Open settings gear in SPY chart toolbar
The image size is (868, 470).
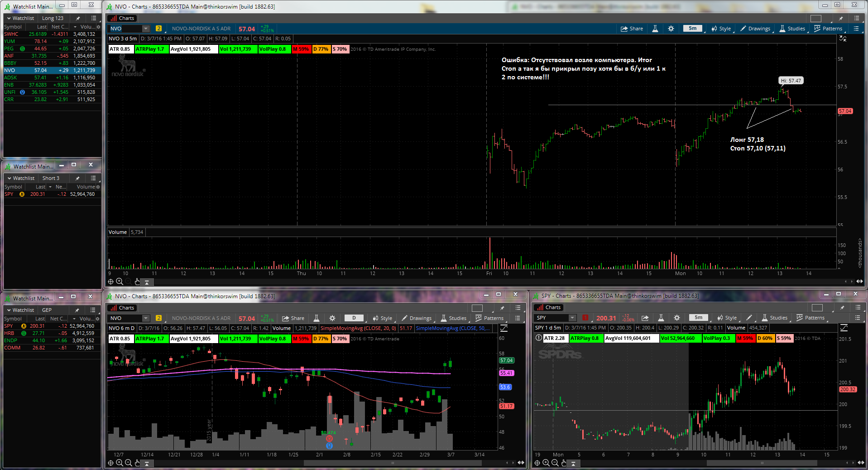click(x=677, y=318)
